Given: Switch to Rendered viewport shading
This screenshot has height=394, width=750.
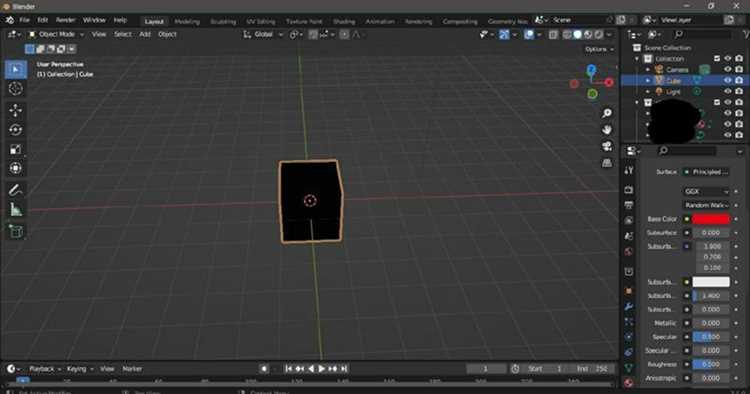Looking at the screenshot, I should coord(599,34).
